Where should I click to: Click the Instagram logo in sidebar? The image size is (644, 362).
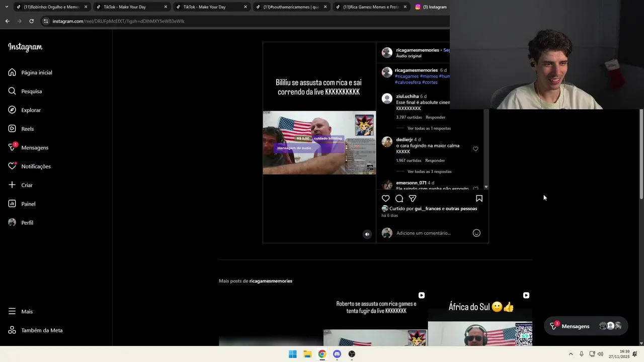coord(25,47)
